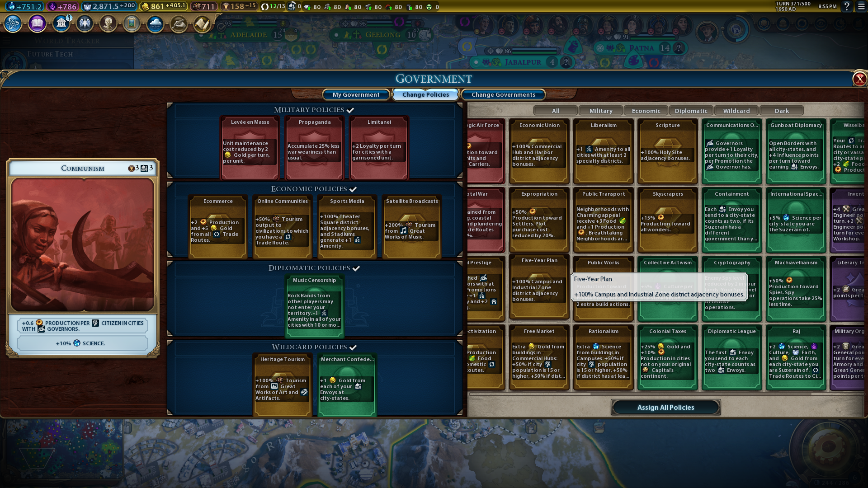Open the Climate rain cloud icon
The width and height of the screenshot is (868, 488).
click(x=155, y=23)
